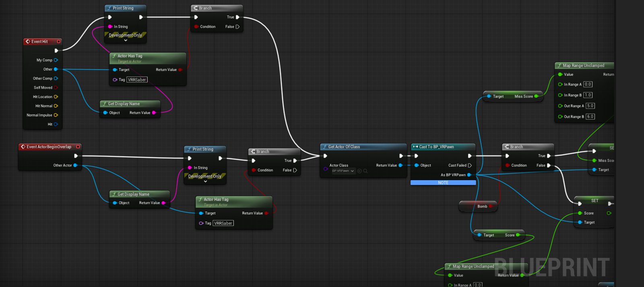644x287 pixels.
Task: Click the use-selected arrow icon beside Actor Class
Action: coord(359,171)
